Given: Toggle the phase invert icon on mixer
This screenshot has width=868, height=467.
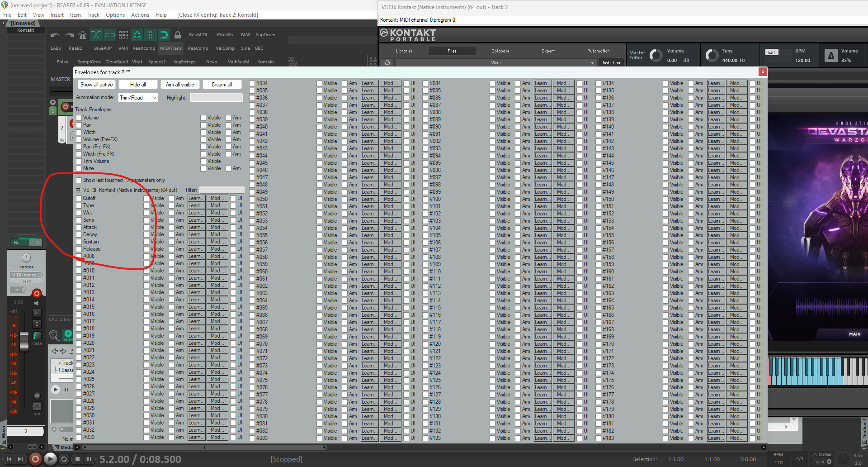Looking at the screenshot, I should tap(37, 396).
